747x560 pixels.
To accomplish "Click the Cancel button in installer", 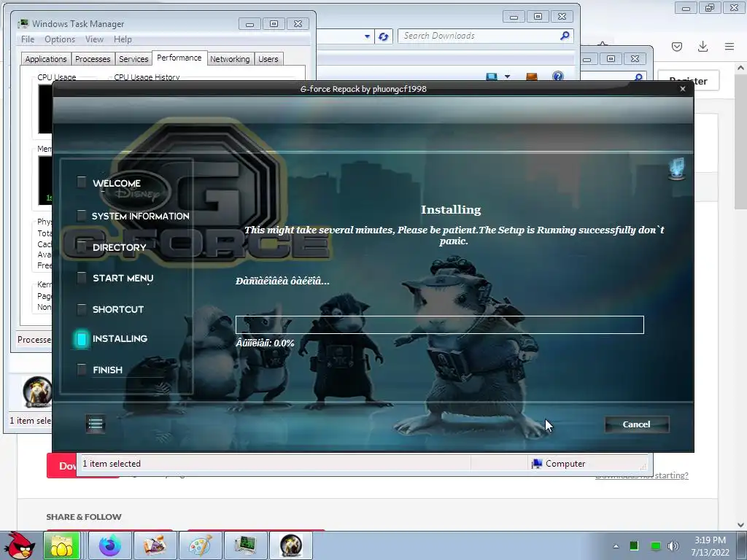I will (x=636, y=424).
